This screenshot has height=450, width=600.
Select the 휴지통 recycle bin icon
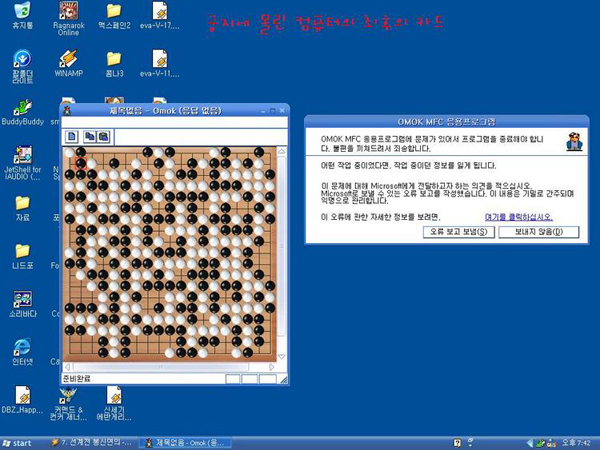[23, 16]
